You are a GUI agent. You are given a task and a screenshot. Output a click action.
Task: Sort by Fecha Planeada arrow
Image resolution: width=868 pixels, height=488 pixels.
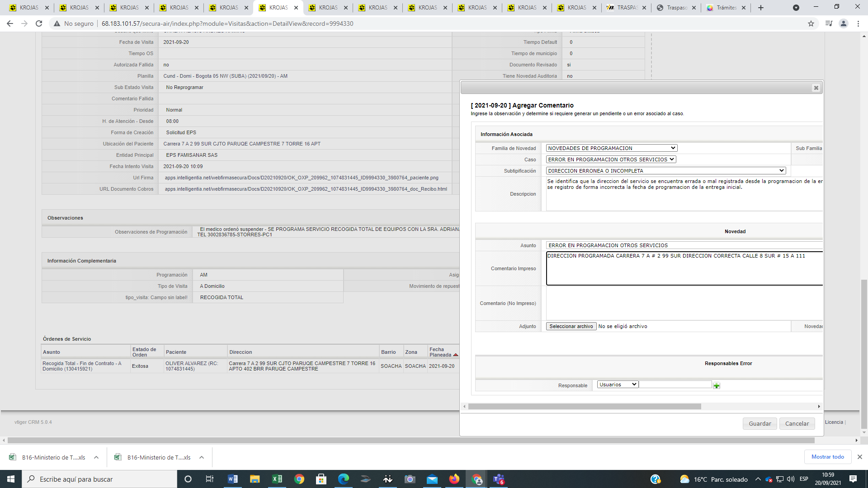coord(456,355)
